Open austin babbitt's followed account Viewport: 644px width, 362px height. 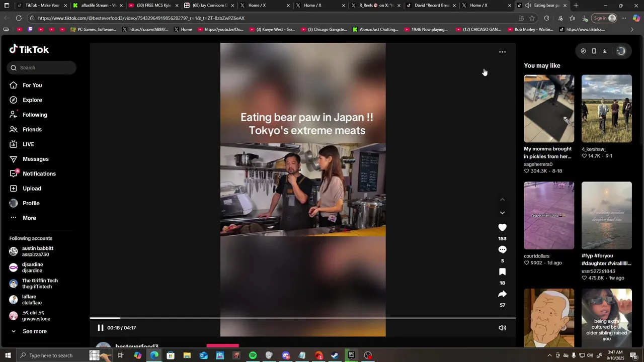tap(37, 251)
